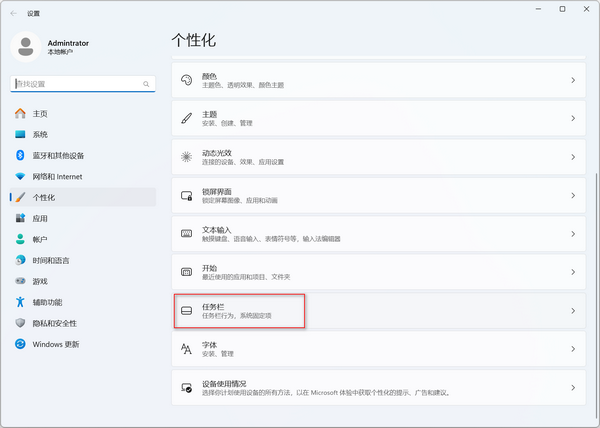This screenshot has height=428, width=600.
Task: Click the 主题色、透明效果、颜色主题 description
Action: [243, 85]
